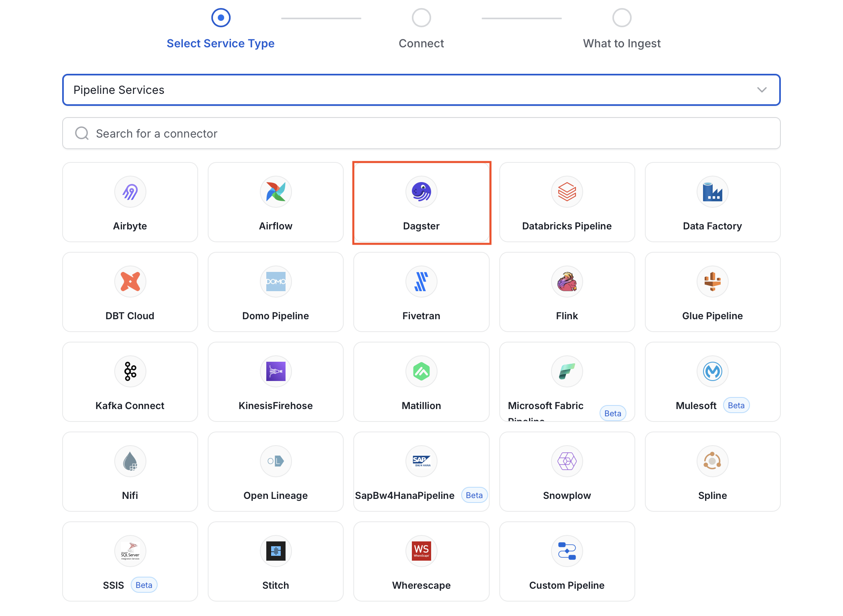Choose the Glue Pipeline icon

(x=713, y=282)
